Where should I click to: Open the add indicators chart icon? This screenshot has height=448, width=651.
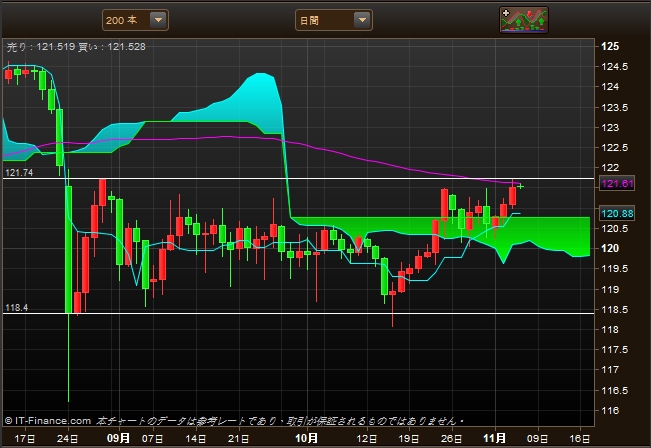[524, 20]
